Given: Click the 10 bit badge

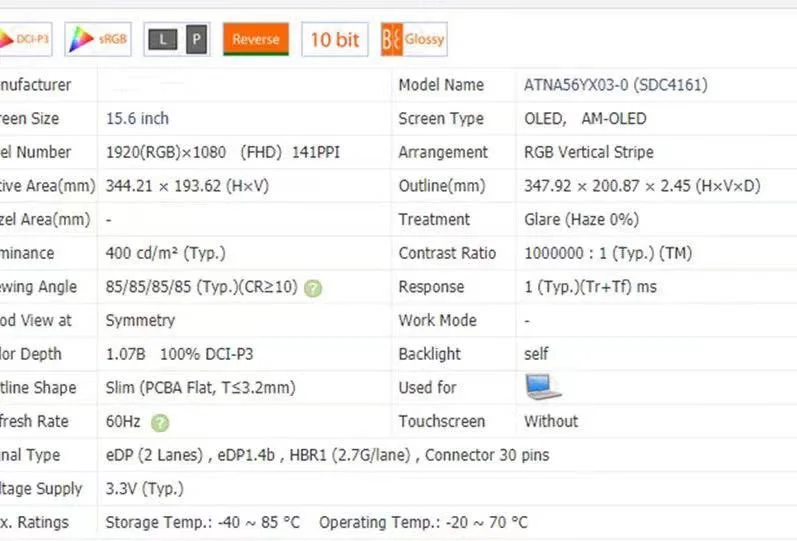Looking at the screenshot, I should click(334, 39).
